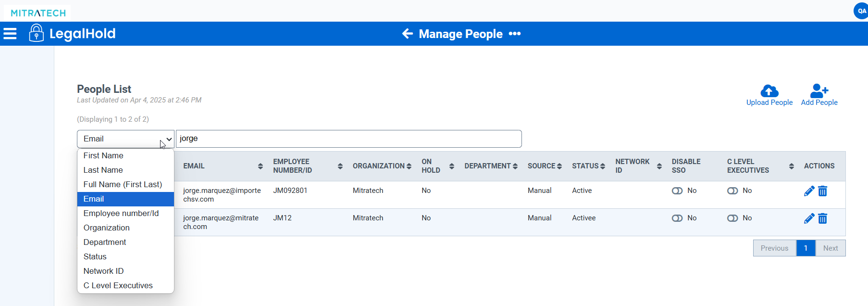Sort by C Level Executives column arrows
Image resolution: width=868 pixels, height=306 pixels.
coord(792,166)
